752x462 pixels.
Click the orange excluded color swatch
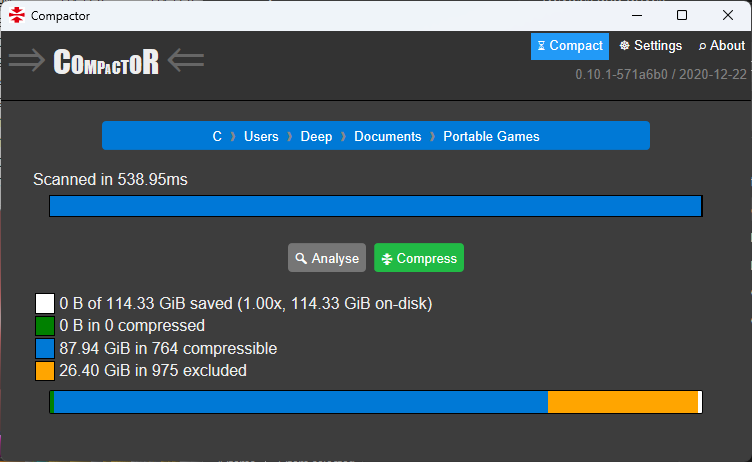click(44, 371)
